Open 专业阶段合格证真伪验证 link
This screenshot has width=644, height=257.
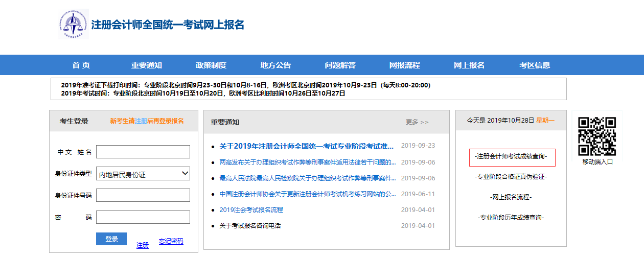click(x=511, y=177)
